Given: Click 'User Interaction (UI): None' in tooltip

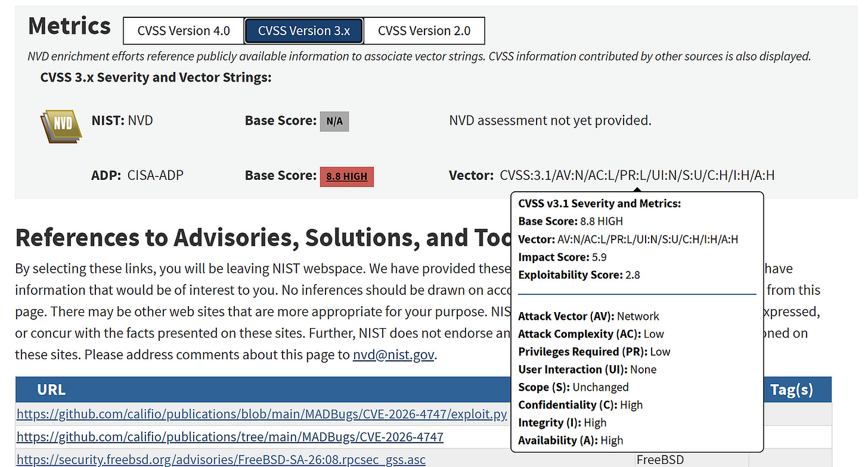Looking at the screenshot, I should tap(587, 369).
